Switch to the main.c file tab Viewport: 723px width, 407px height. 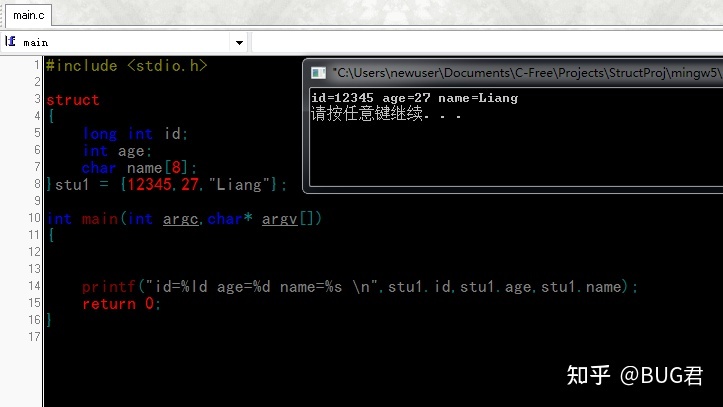click(28, 15)
